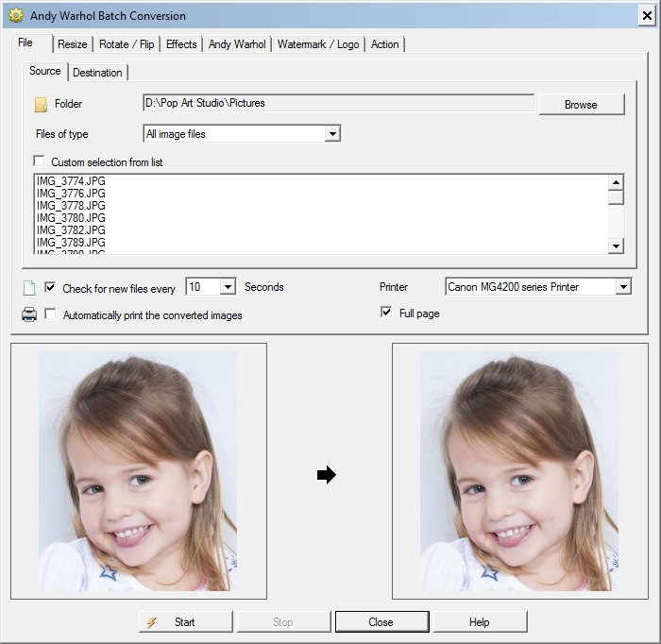661x644 pixels.
Task: Click the Help button
Action: click(480, 622)
